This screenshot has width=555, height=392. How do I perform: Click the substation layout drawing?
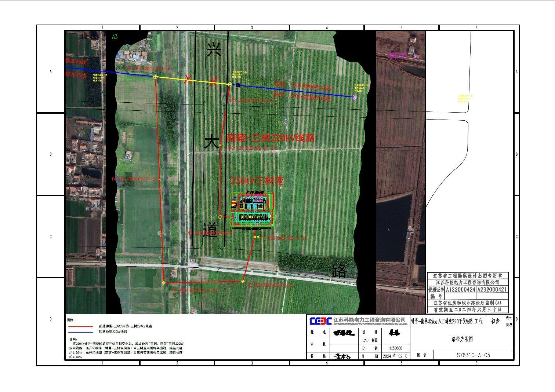(253, 210)
